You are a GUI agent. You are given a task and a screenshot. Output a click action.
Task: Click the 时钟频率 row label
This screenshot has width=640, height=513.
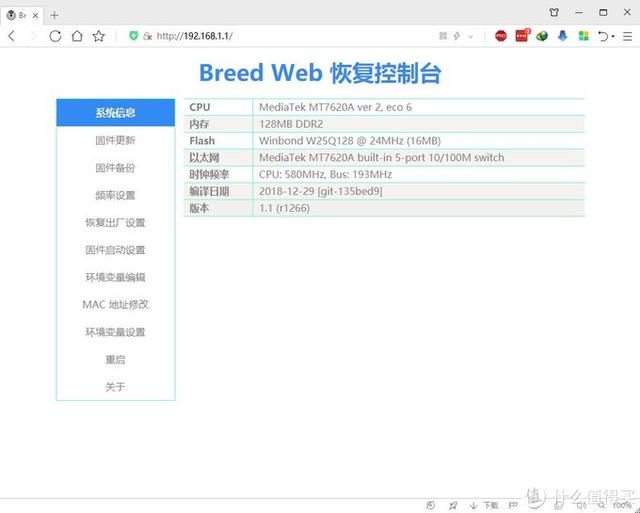[x=209, y=175]
